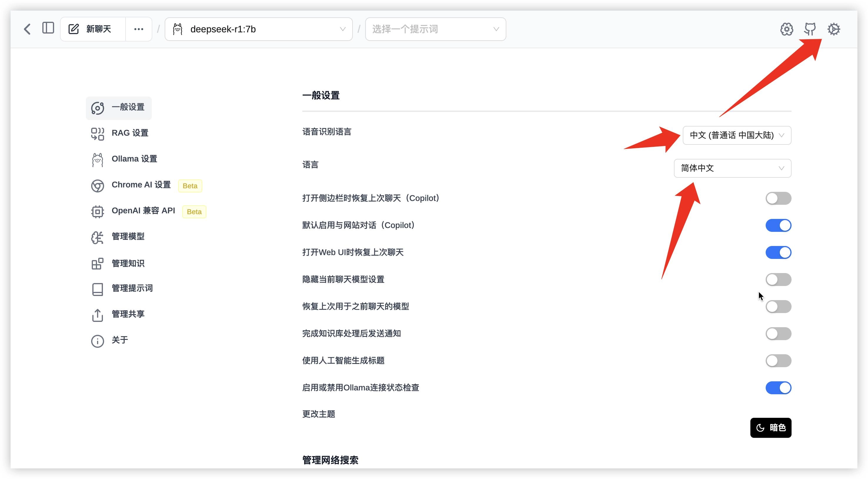868x479 pixels.
Task: Click the General settings orbit icon
Action: click(97, 108)
